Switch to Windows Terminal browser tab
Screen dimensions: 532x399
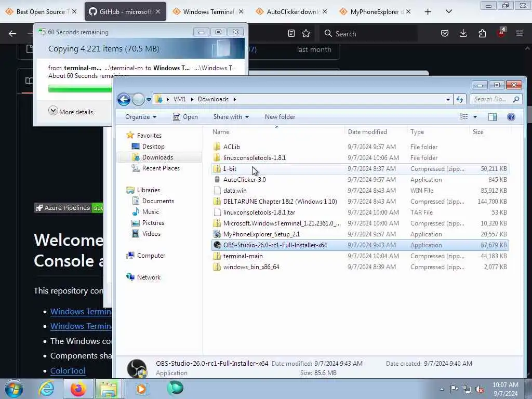(208, 12)
